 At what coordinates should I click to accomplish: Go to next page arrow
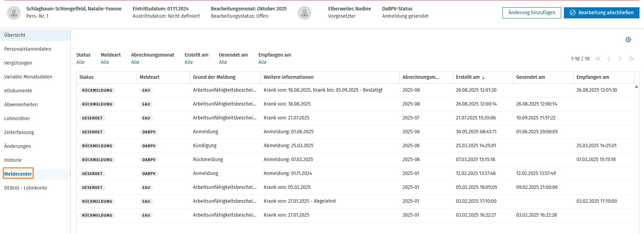click(620, 59)
